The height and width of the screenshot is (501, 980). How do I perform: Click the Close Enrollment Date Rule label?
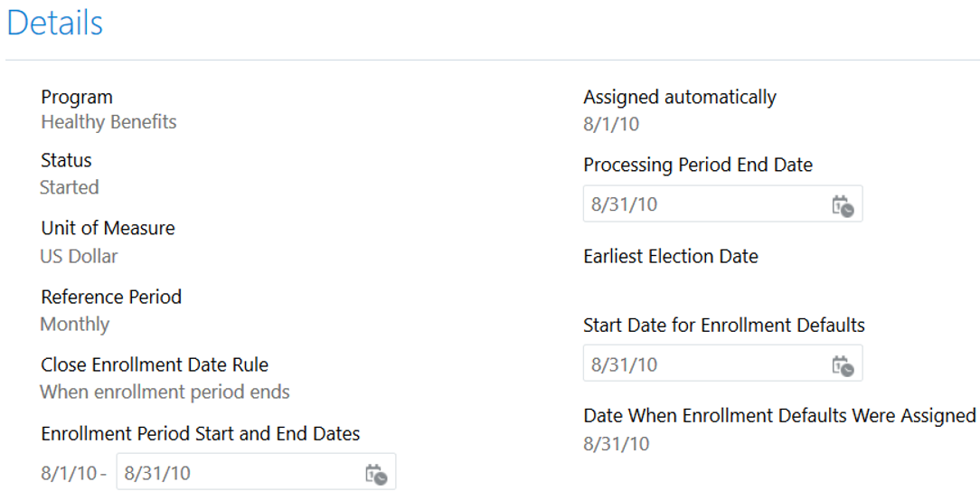point(155,364)
